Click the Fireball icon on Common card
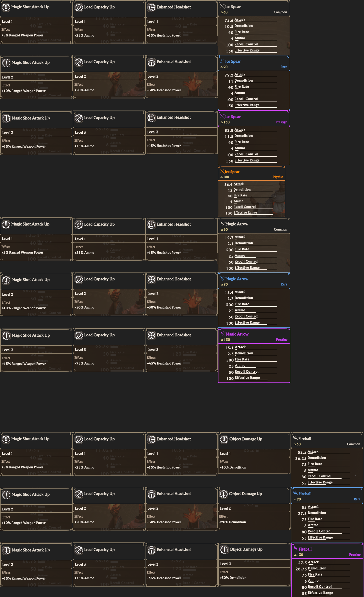 (x=295, y=438)
